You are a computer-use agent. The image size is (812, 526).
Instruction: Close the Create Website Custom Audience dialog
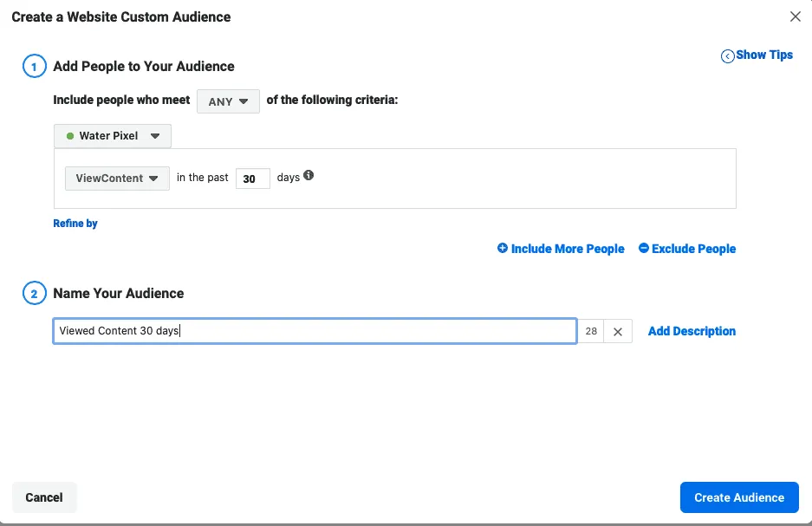[x=795, y=16]
